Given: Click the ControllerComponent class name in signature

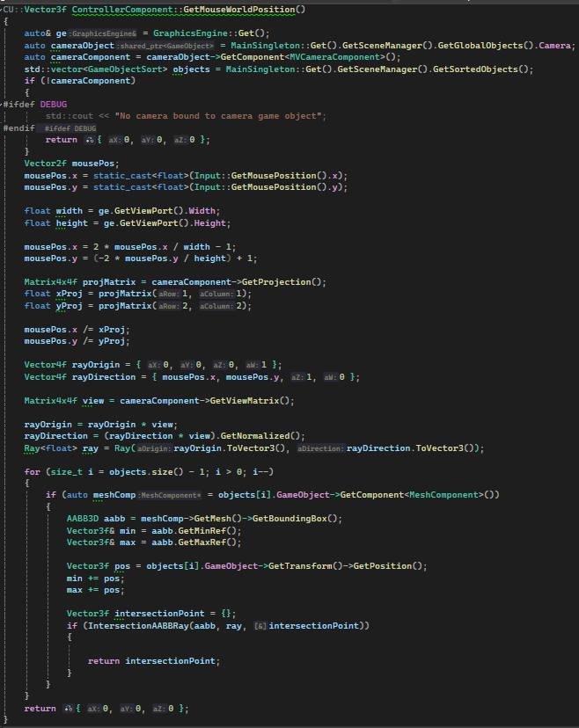Looking at the screenshot, I should (x=122, y=10).
